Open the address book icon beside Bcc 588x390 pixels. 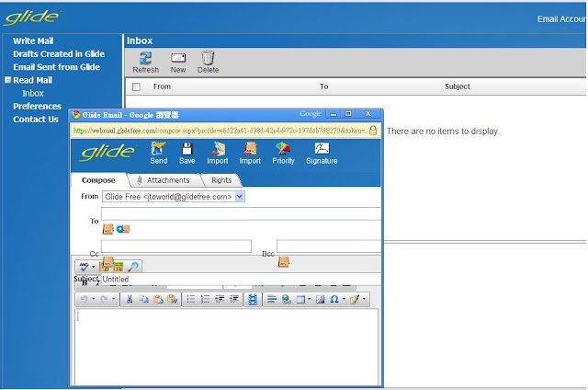[x=284, y=261]
